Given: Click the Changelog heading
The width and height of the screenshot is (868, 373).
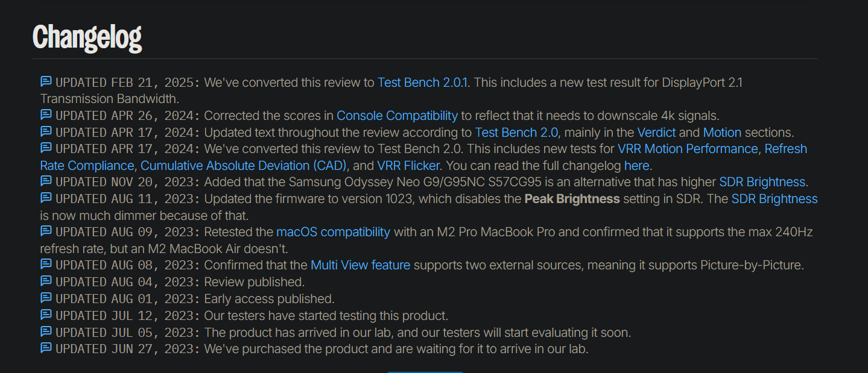Looking at the screenshot, I should 87,37.
